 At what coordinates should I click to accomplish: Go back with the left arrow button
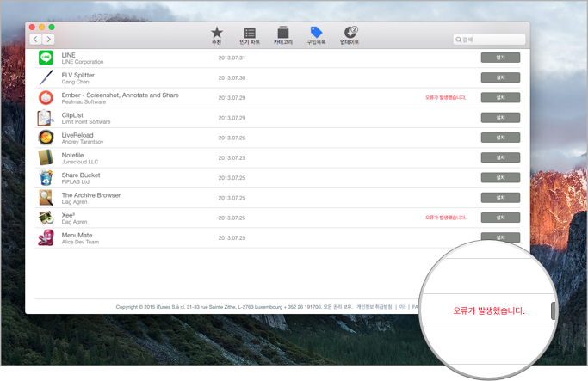(x=35, y=39)
